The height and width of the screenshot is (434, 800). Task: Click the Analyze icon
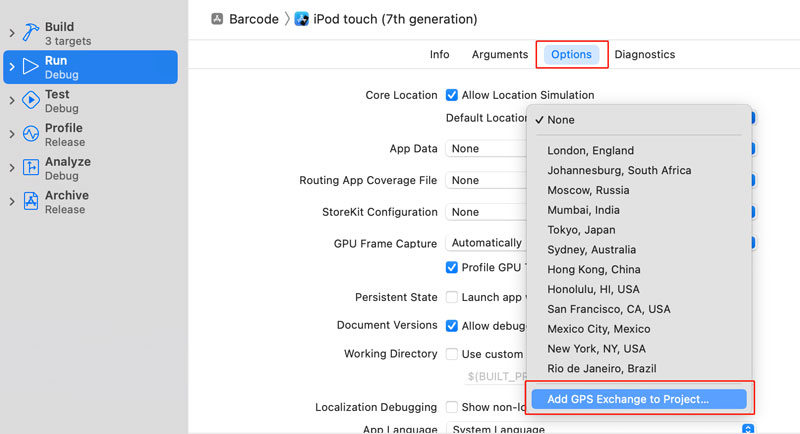(x=31, y=168)
